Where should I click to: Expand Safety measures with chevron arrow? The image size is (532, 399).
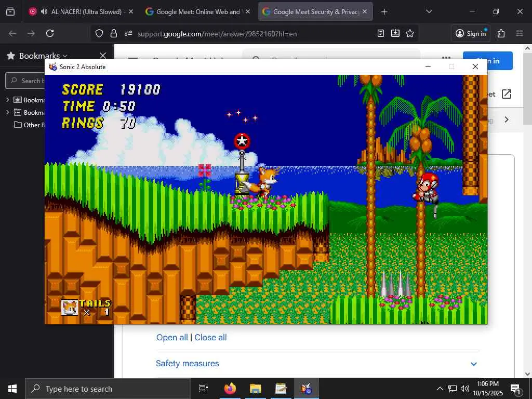[474, 364]
